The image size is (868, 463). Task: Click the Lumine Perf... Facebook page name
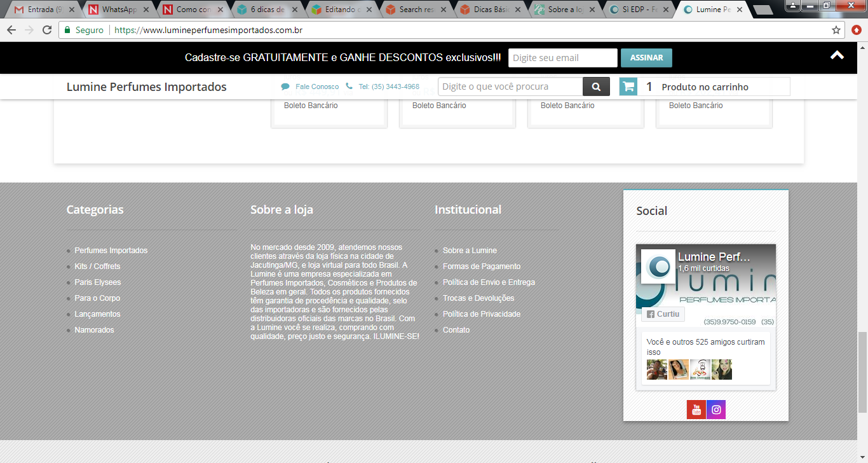pos(714,257)
